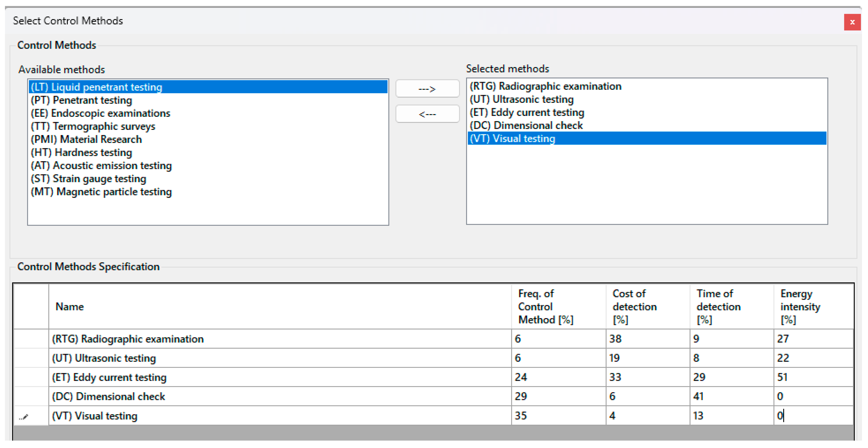Screen dimensions: 868x448
Task: Select (PMI) Material Research list item
Action: click(86, 139)
